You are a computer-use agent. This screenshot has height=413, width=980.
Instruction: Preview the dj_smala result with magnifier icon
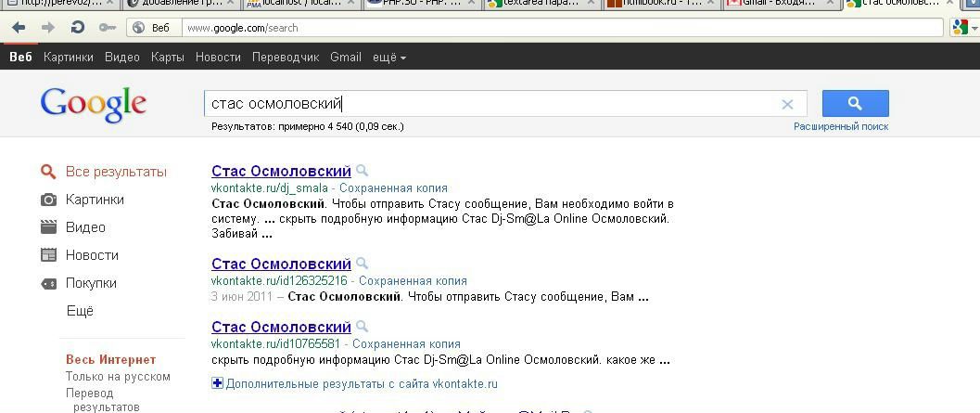pyautogui.click(x=362, y=170)
